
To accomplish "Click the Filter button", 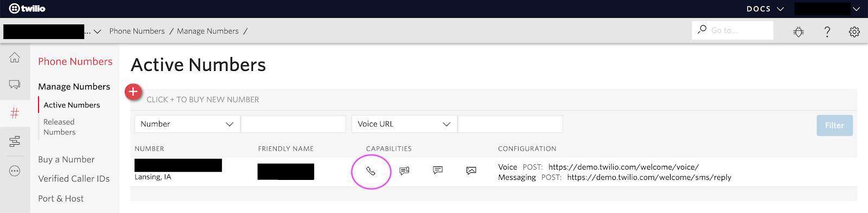I will pyautogui.click(x=834, y=125).
